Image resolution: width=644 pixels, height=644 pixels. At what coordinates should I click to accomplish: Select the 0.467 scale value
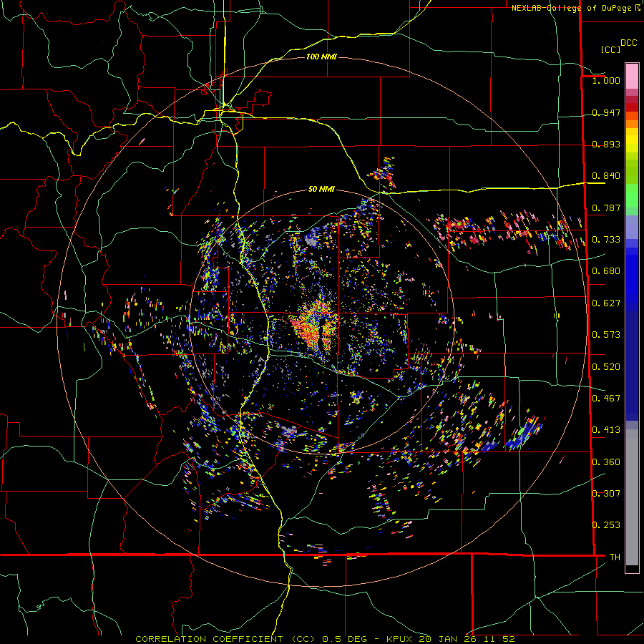pyautogui.click(x=606, y=399)
